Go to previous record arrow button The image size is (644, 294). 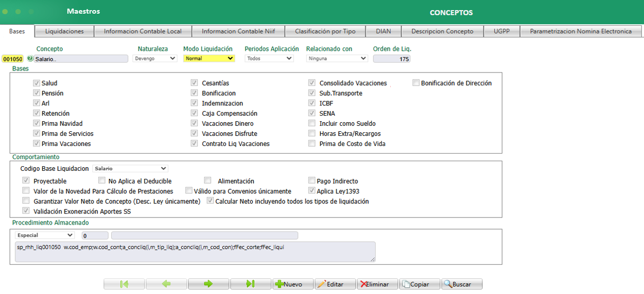pyautogui.click(x=166, y=284)
